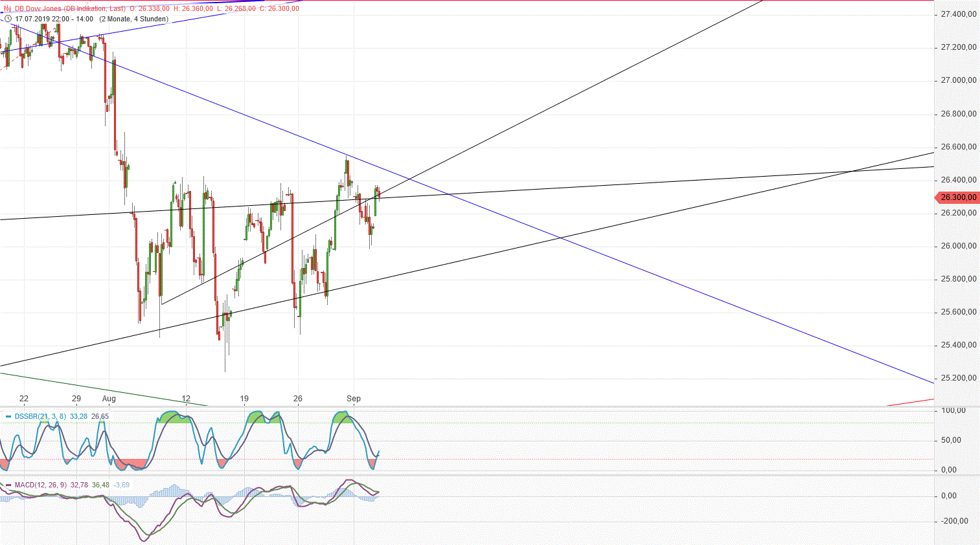Viewport: 980px width, 545px height.
Task: Click the 26.300,00 current price tag
Action: [958, 197]
